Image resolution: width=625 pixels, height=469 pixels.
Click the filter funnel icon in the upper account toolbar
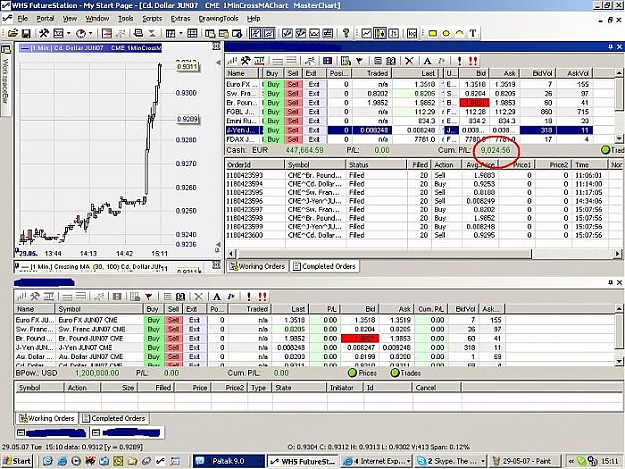(x=359, y=61)
